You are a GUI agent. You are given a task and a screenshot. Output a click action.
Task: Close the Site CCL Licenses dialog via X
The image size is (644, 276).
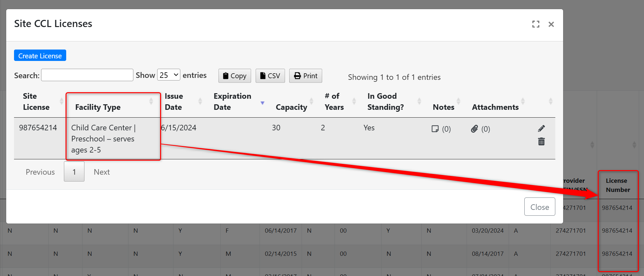tap(551, 24)
